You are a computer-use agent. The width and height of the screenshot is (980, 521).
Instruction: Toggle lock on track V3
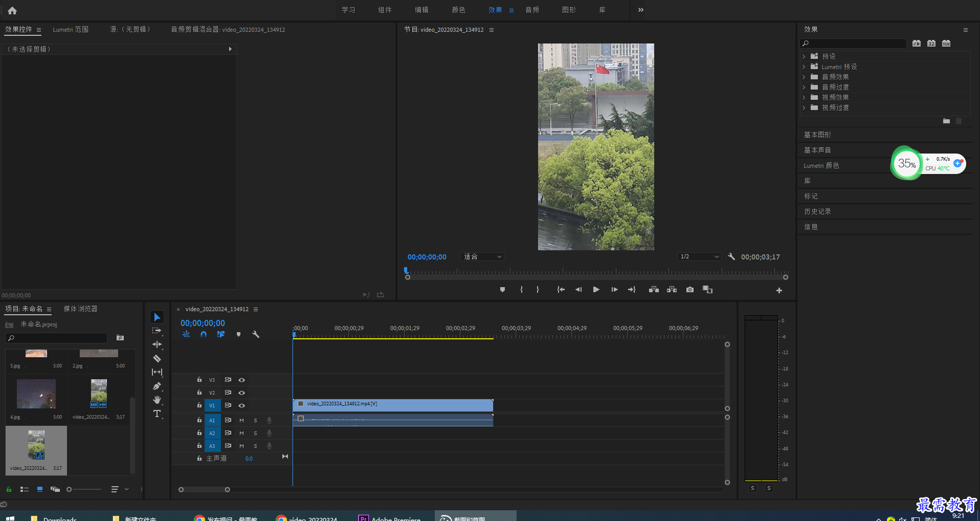point(199,380)
